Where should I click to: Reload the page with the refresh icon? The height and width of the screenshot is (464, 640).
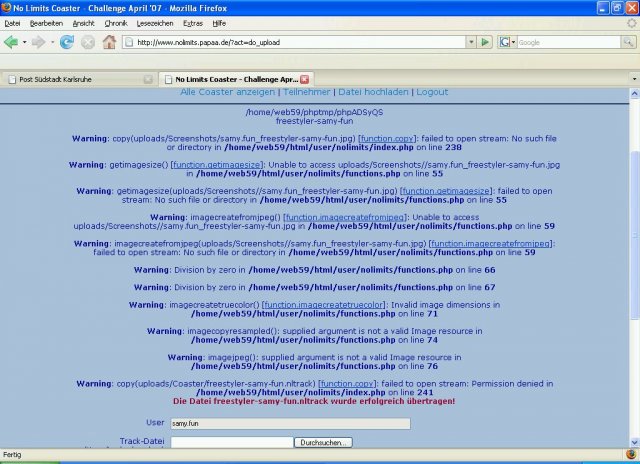click(66, 42)
